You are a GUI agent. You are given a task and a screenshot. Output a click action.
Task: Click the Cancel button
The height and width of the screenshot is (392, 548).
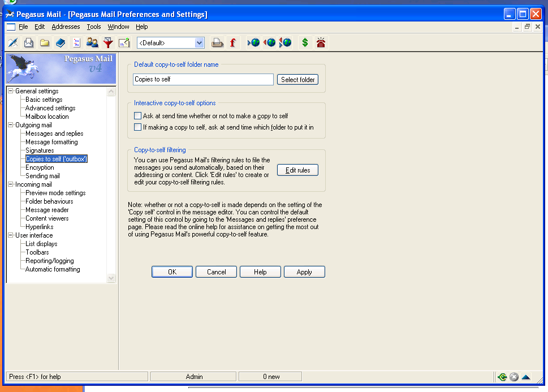[x=217, y=272]
